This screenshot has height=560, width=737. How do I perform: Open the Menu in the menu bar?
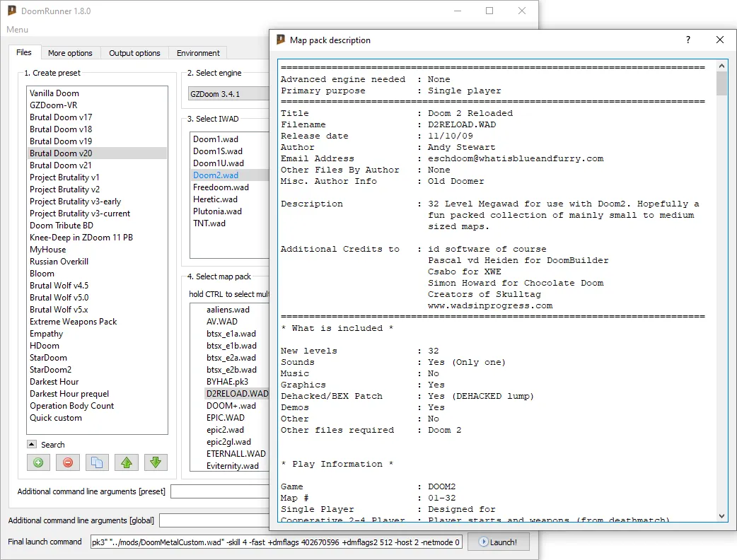click(x=18, y=30)
